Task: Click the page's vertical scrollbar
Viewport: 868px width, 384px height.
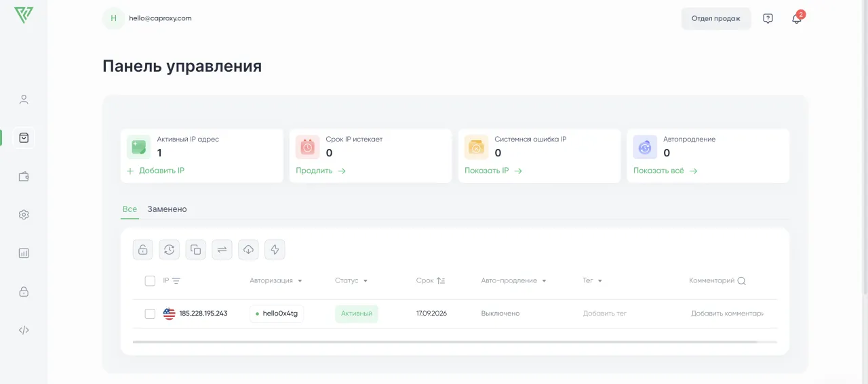Action: coord(865,146)
